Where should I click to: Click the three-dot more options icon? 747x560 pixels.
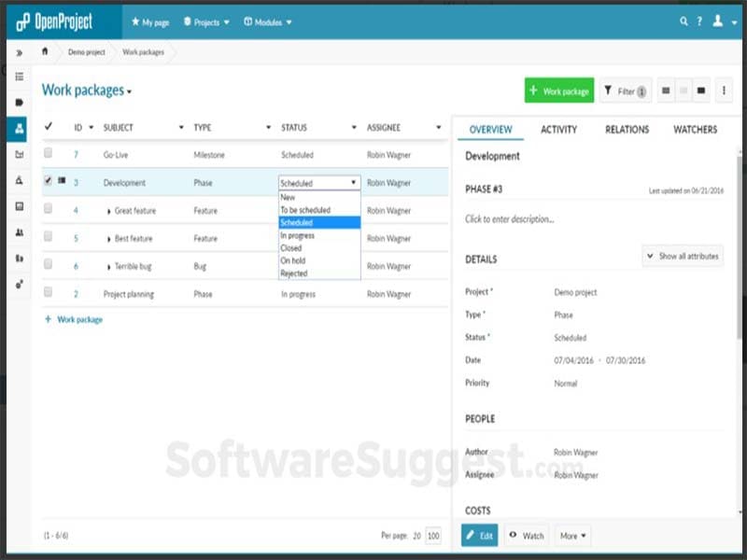click(725, 91)
